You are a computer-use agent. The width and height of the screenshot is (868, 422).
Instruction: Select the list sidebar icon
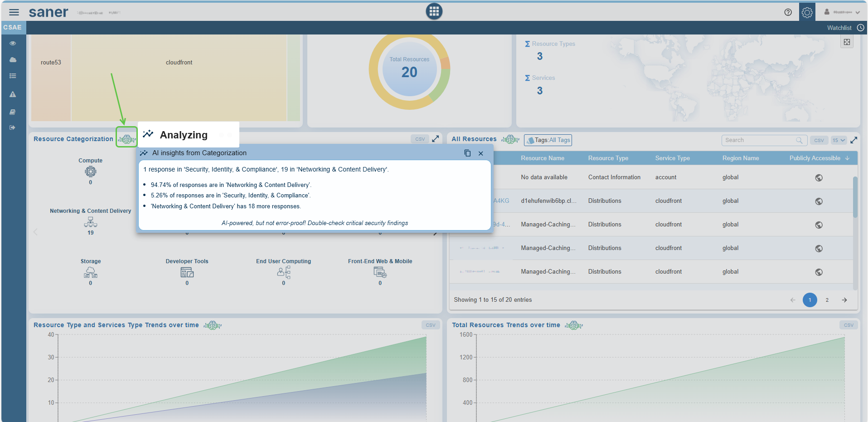[x=13, y=76]
